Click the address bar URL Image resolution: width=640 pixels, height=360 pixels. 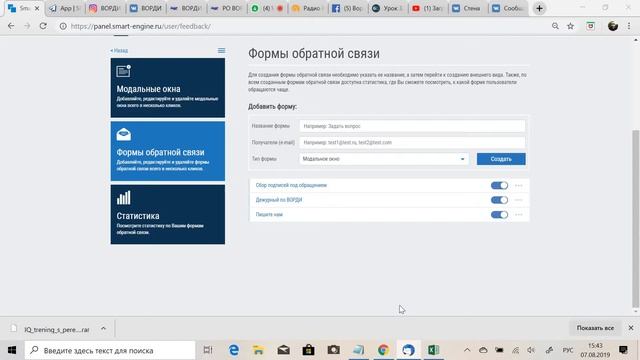coord(140,26)
